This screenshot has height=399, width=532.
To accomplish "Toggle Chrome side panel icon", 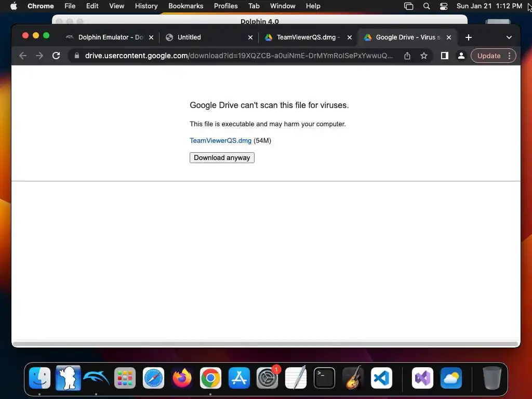I will (x=445, y=56).
